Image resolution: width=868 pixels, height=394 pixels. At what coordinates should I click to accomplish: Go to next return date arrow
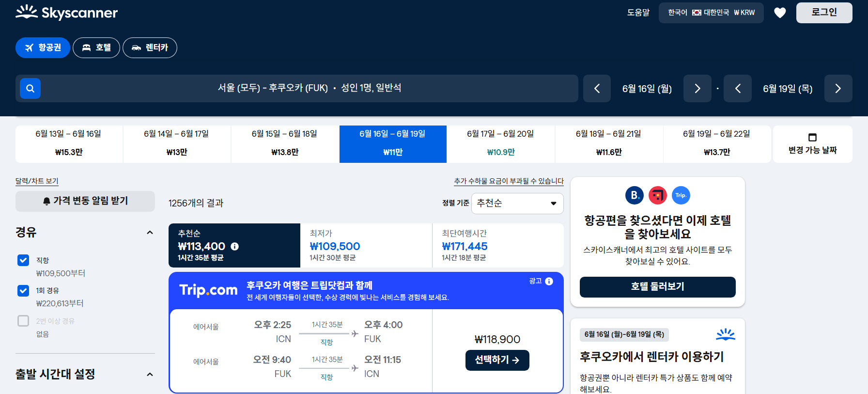pyautogui.click(x=838, y=88)
